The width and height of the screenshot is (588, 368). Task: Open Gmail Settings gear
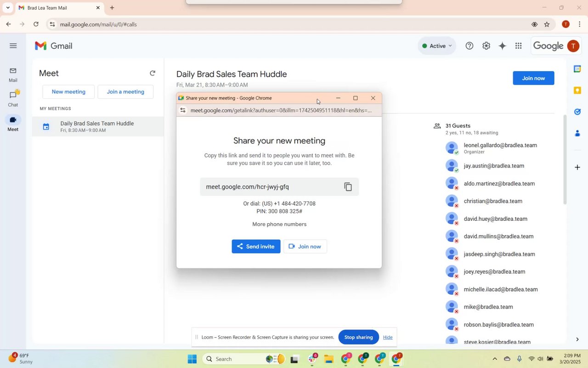(x=486, y=46)
